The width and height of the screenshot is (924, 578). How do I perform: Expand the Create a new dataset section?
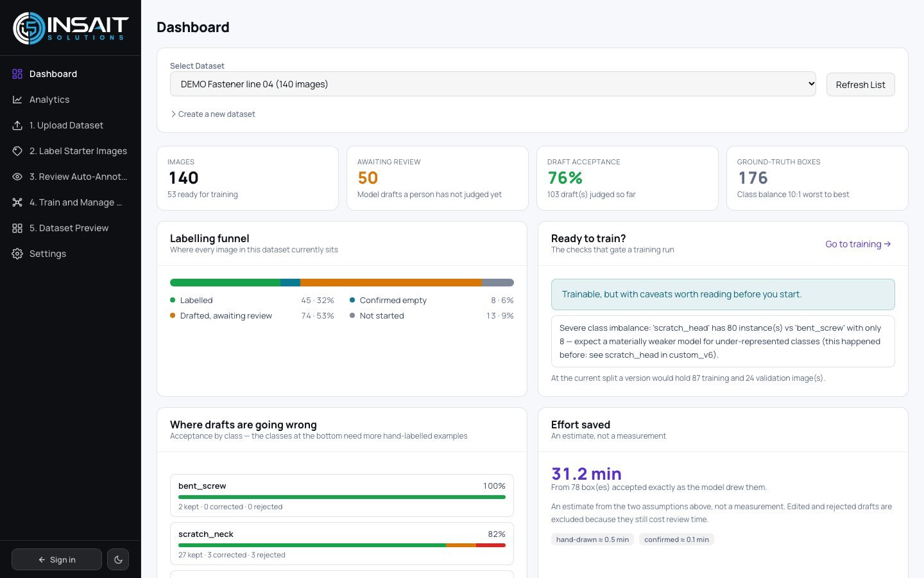[212, 114]
